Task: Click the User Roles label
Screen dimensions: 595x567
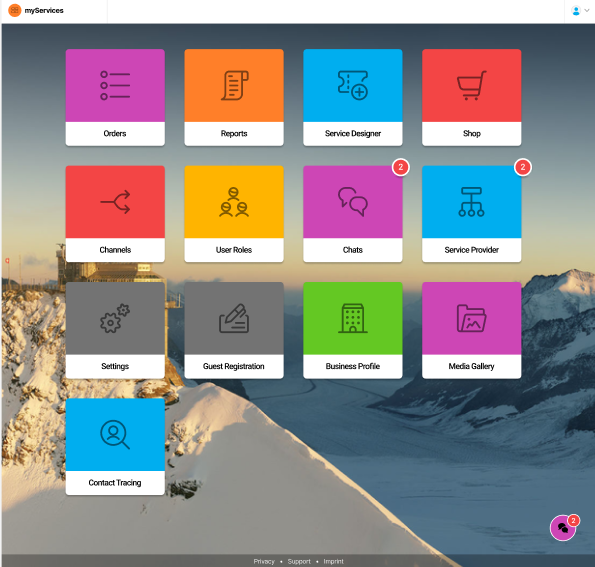Action: point(234,250)
